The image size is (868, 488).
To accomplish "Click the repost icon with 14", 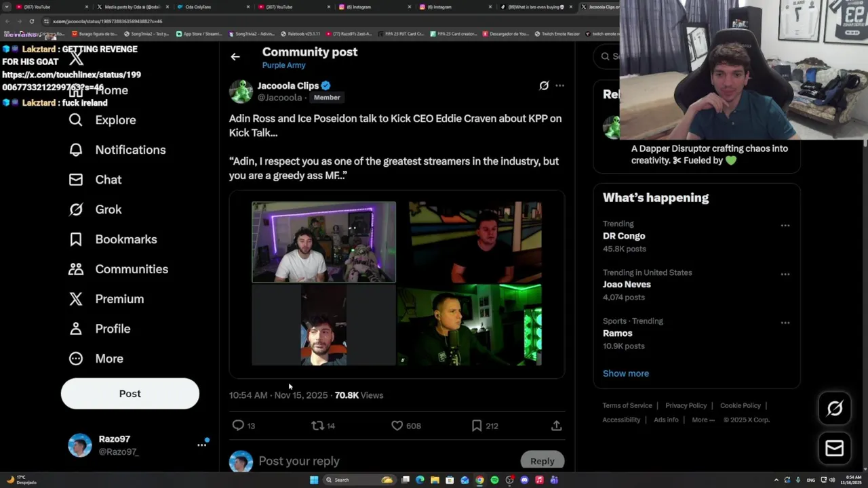I will [317, 426].
